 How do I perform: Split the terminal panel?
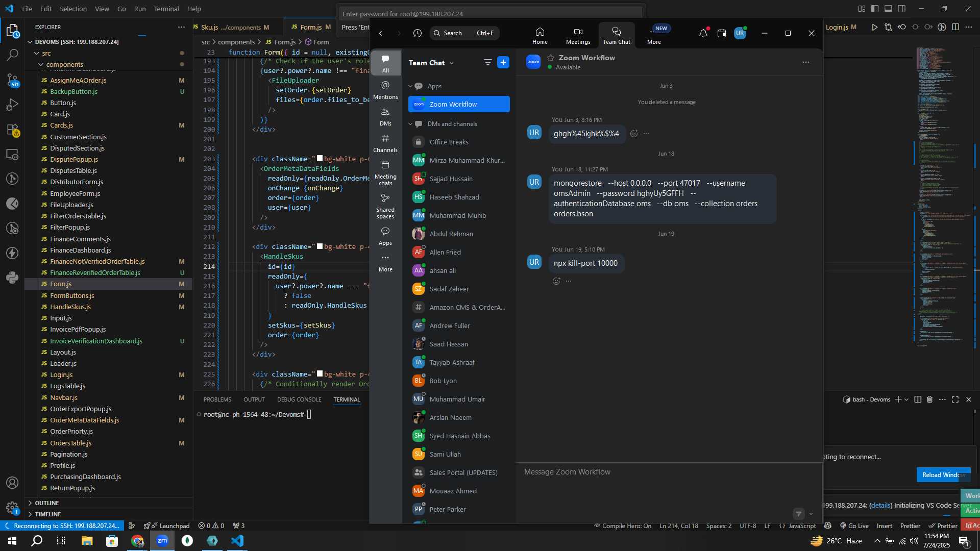[918, 399]
